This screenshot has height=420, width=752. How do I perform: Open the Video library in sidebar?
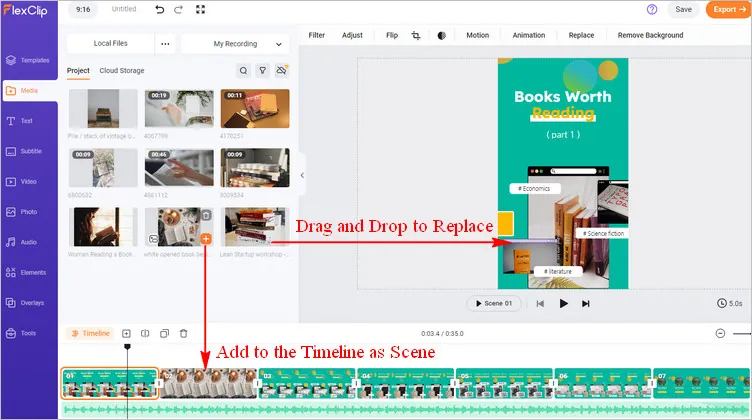point(22,182)
